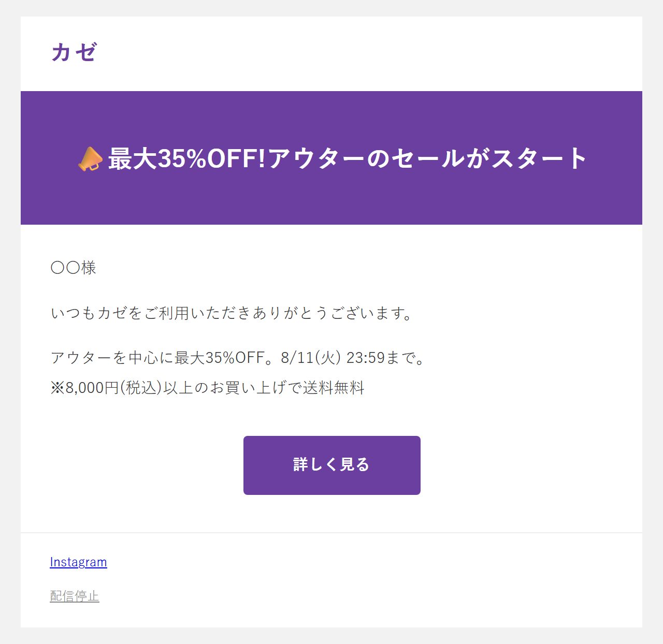Viewport: 663px width, 644px height.
Task: Click the purple banner background below headline
Action: pyautogui.click(x=331, y=202)
